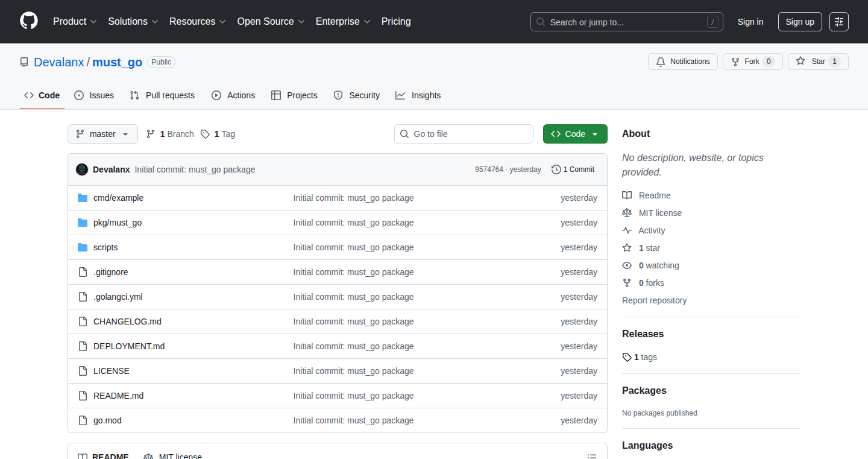Switch to the Issues tab
This screenshot has height=459, width=868.
point(94,95)
